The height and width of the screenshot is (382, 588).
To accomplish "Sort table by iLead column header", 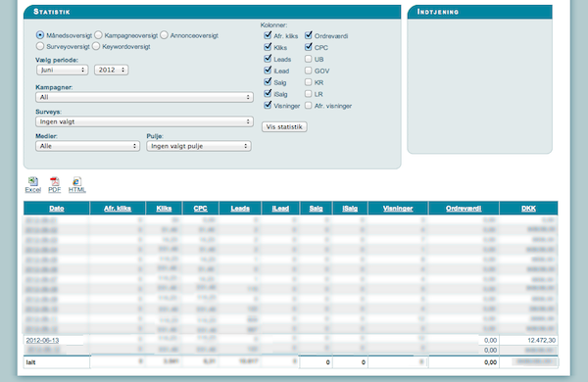I will 280,209.
